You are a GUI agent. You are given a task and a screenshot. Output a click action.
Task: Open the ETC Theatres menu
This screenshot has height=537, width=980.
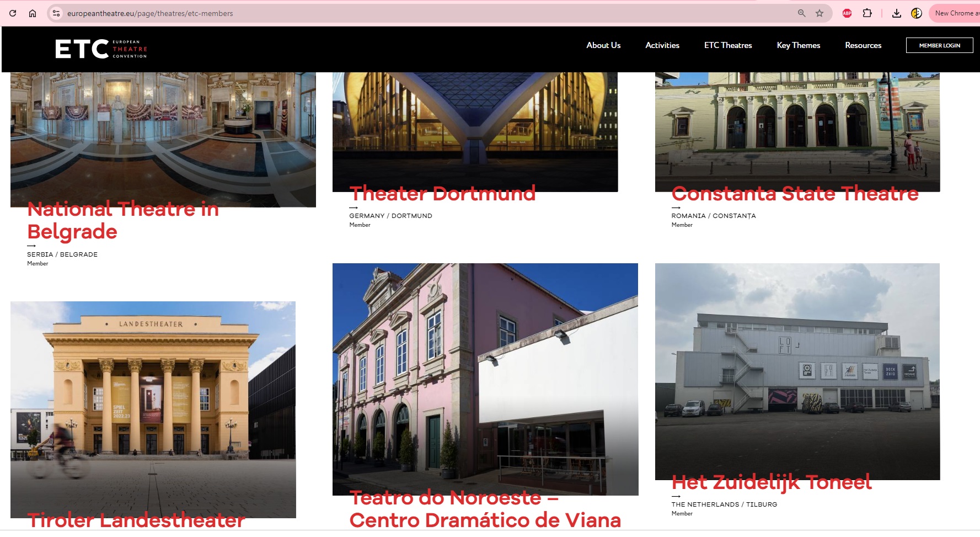click(727, 45)
